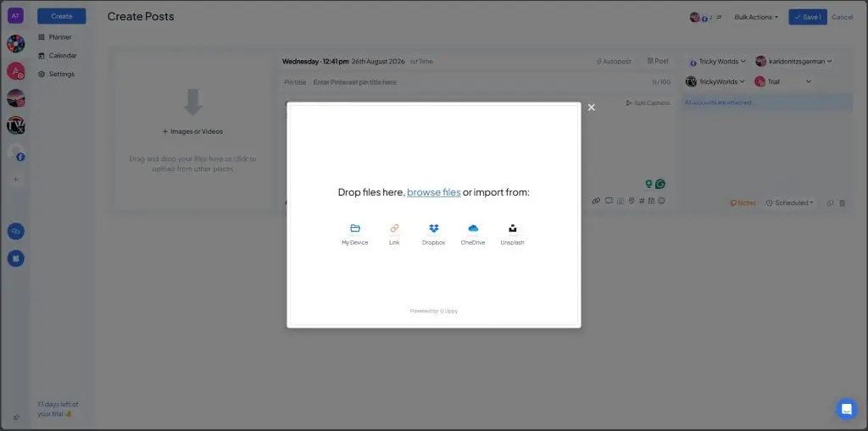Click the AT workspace avatar

click(x=15, y=15)
